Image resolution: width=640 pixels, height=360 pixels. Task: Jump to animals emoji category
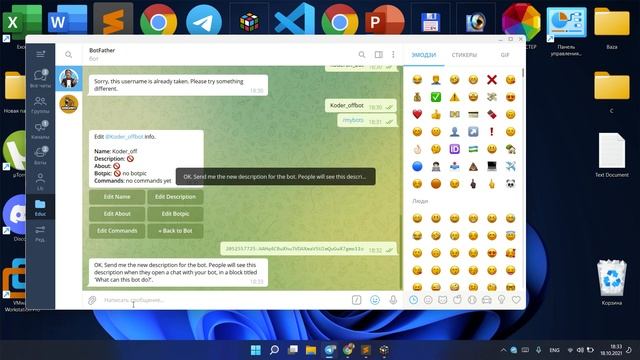pyautogui.click(x=442, y=300)
